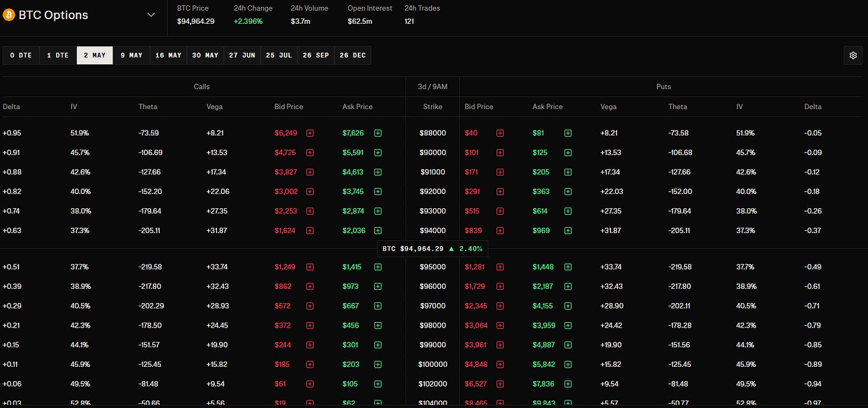Click green plus beside put ask $3,959
Viewport: 868px width, 408px height.
pyautogui.click(x=568, y=326)
